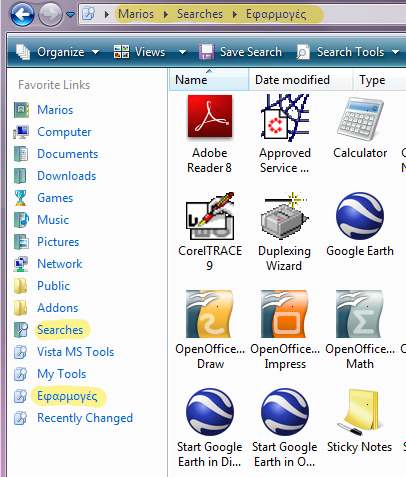This screenshot has height=477, width=406.
Task: Open the Organize menu
Action: 58,52
